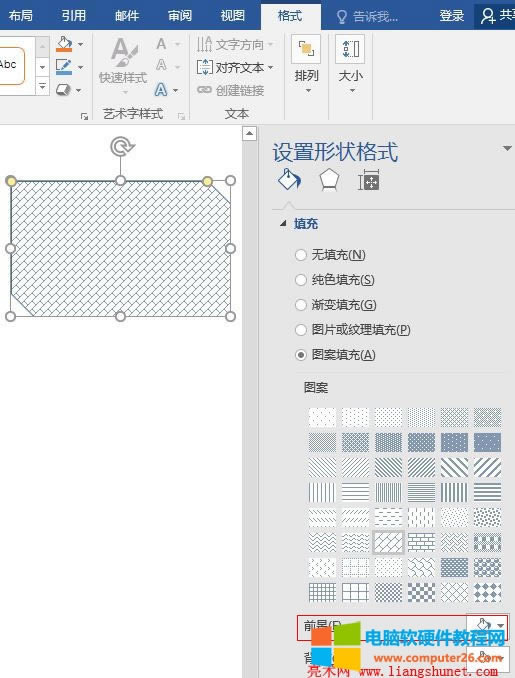Open 文字方向 text direction menu

(235, 44)
